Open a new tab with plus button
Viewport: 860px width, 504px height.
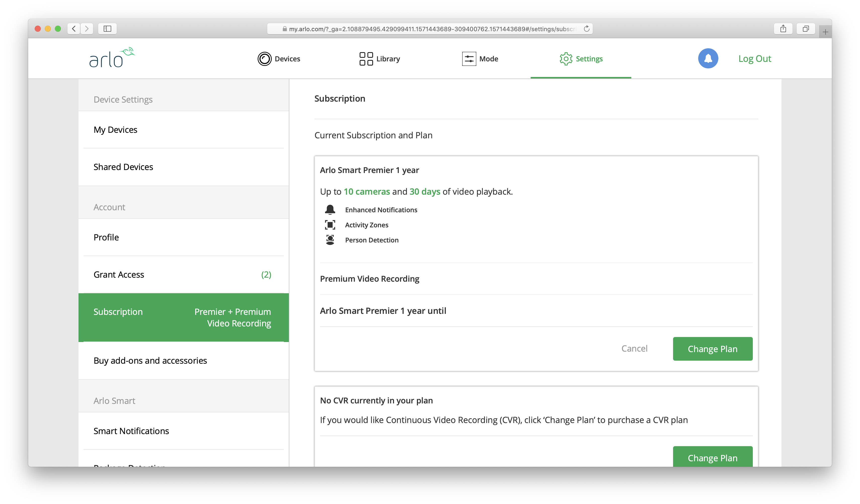click(x=825, y=32)
